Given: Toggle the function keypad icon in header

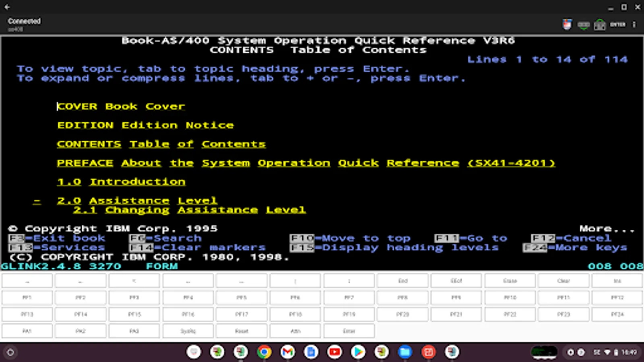Looking at the screenshot, I should pos(600,25).
